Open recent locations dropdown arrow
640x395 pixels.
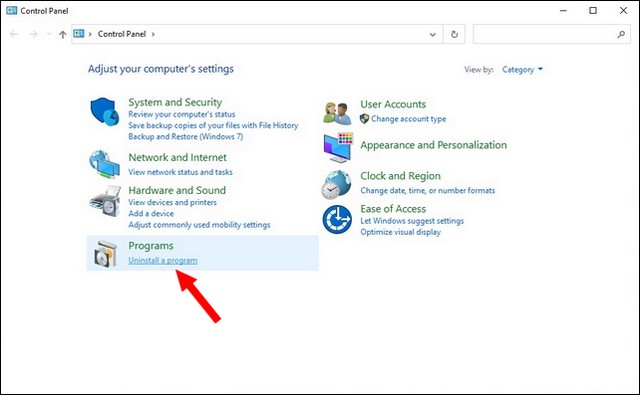pyautogui.click(x=49, y=34)
